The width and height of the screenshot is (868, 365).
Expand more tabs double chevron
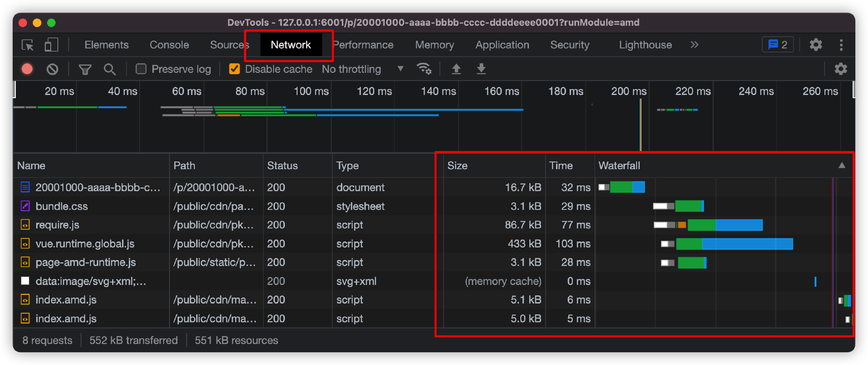(x=694, y=45)
